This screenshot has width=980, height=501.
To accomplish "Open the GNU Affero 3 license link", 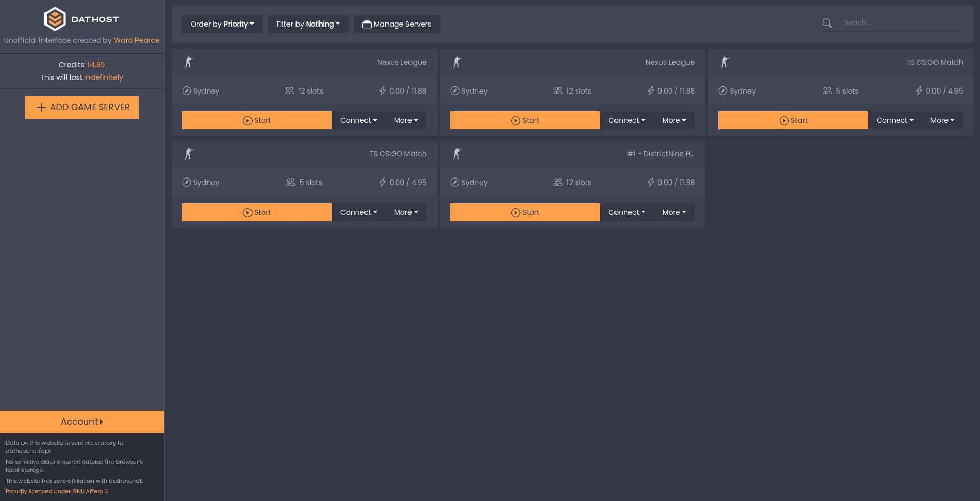I will coord(57,491).
